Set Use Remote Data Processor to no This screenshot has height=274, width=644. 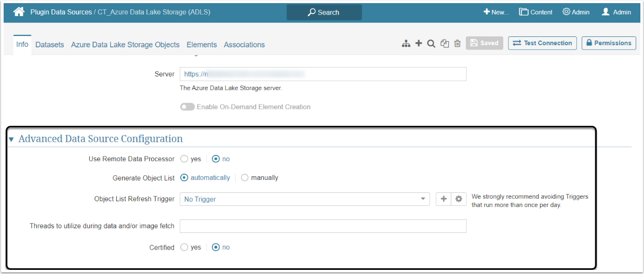click(x=216, y=159)
